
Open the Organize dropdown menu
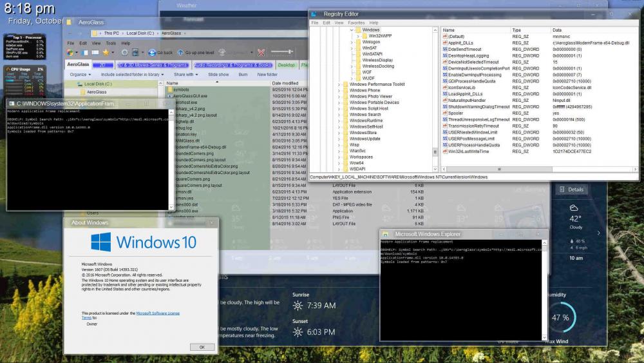tap(80, 74)
